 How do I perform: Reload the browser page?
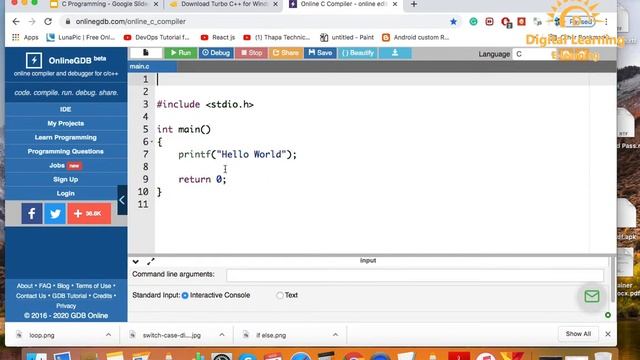click(x=48, y=22)
